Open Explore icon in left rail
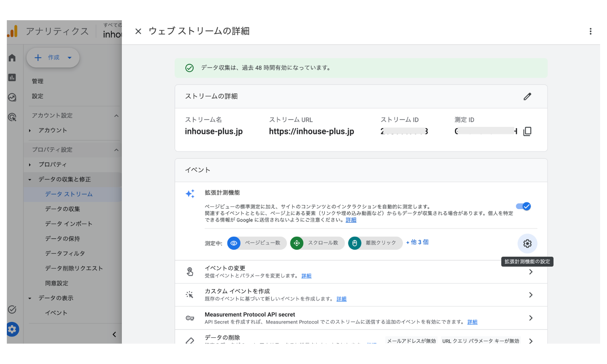Screen dimensions: 607x364 (12, 97)
